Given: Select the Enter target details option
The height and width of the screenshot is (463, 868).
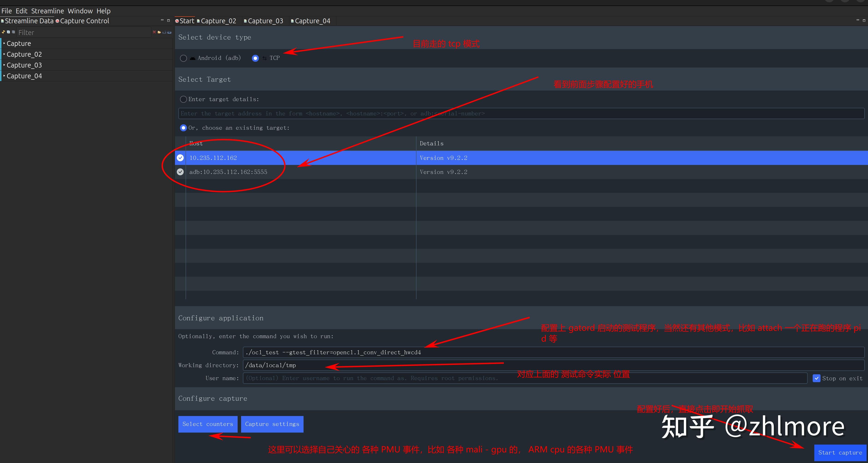Looking at the screenshot, I should tap(183, 99).
